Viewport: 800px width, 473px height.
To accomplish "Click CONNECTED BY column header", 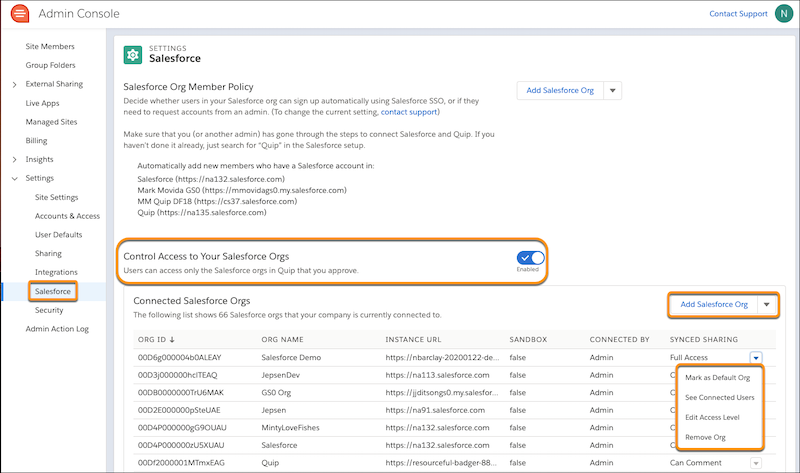I will click(619, 340).
